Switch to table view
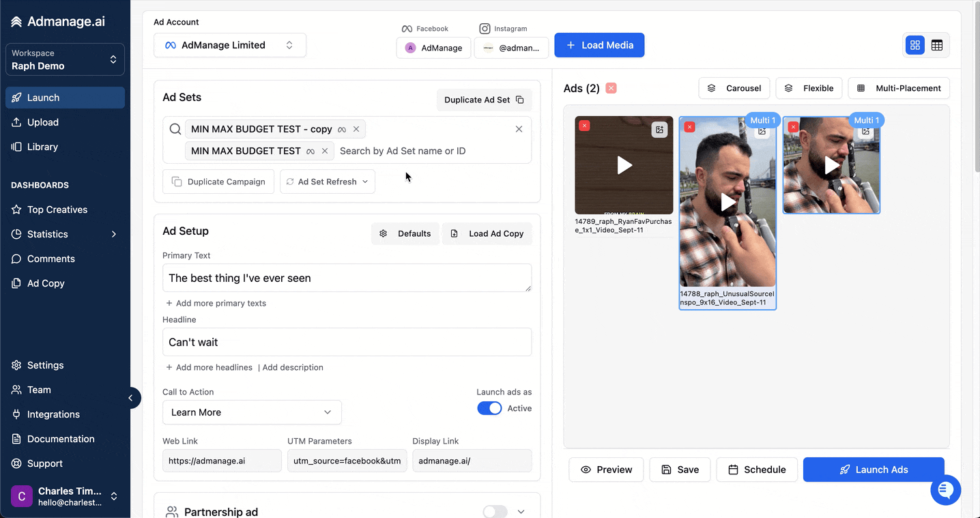 [937, 45]
